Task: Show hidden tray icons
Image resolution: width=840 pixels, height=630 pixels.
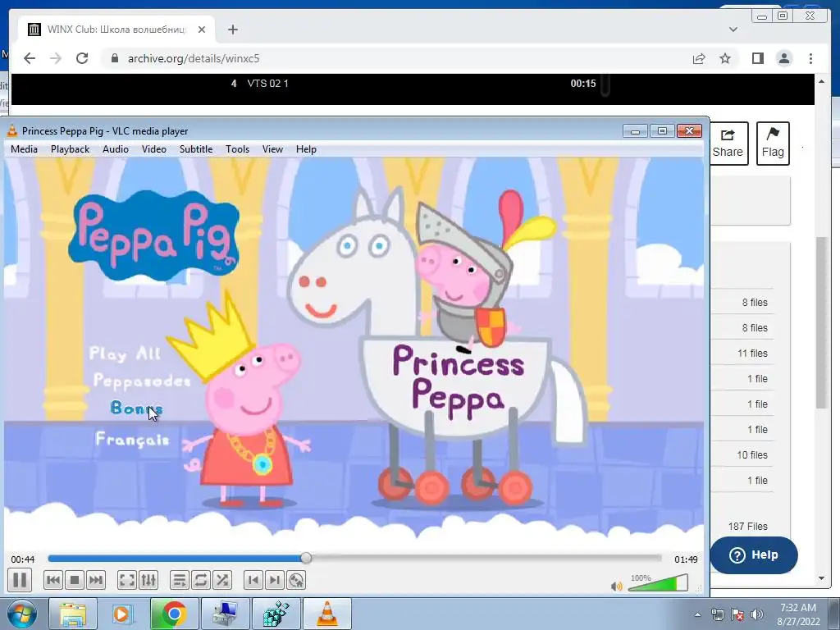Action: pos(697,615)
